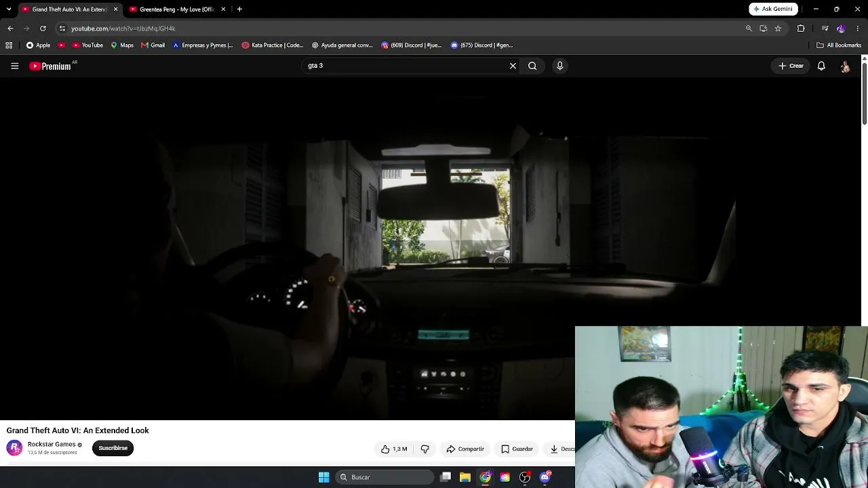The width and height of the screenshot is (868, 488).
Task: Open the Gmail bookmark
Action: coord(153,45)
